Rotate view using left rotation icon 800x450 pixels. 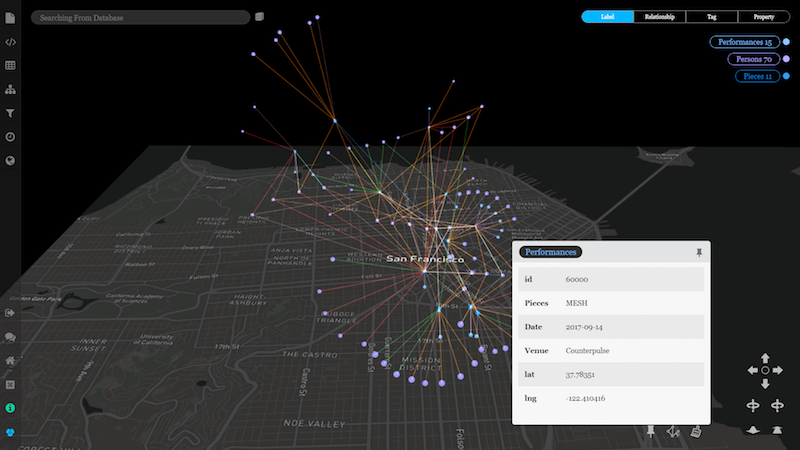coord(753,406)
